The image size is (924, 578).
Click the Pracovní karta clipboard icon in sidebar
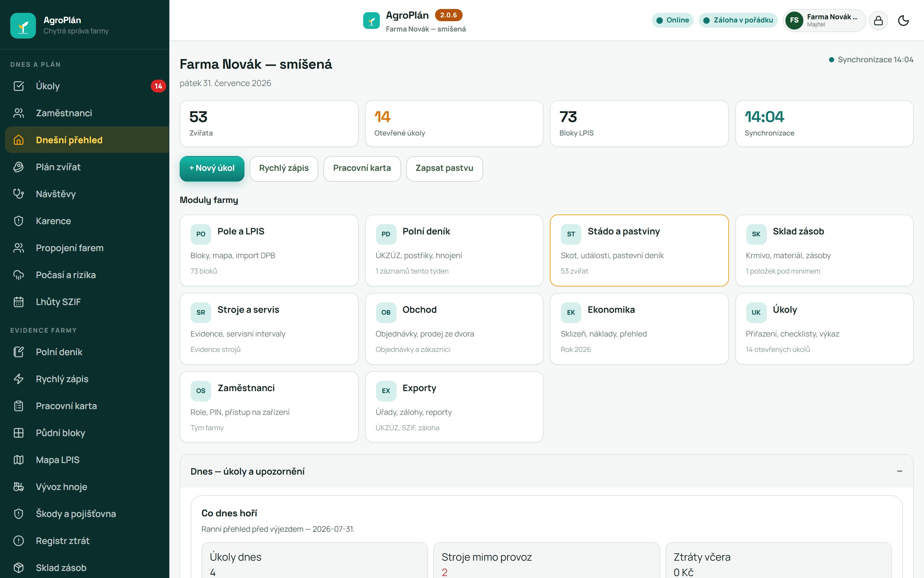coord(18,406)
